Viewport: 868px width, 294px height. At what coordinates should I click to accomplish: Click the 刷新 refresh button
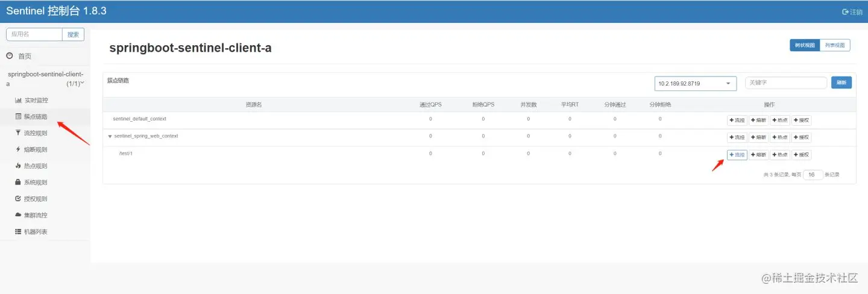pos(841,83)
